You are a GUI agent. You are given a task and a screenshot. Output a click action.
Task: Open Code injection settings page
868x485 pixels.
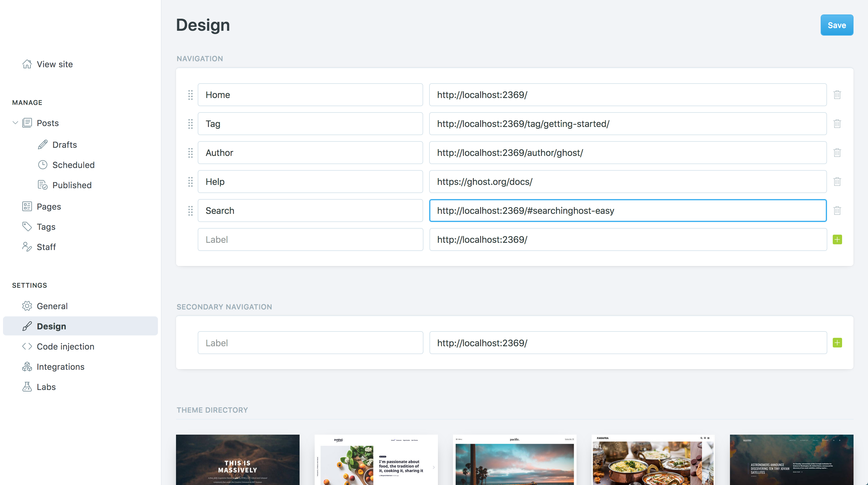[65, 346]
